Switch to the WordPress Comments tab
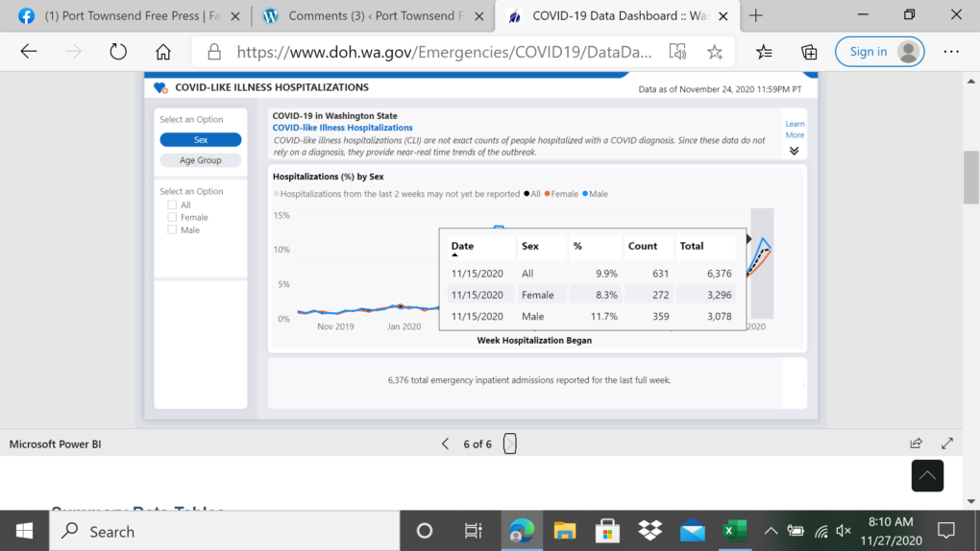This screenshot has width=980, height=551. [x=365, y=16]
